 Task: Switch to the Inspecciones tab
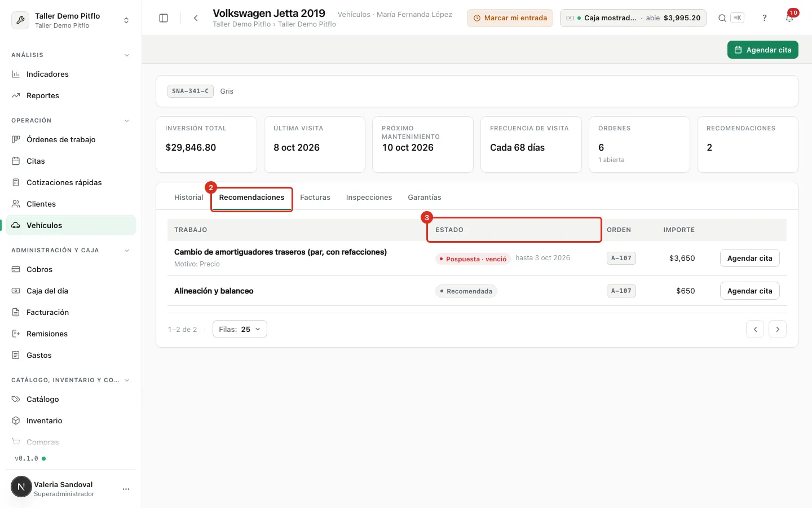coord(369,197)
